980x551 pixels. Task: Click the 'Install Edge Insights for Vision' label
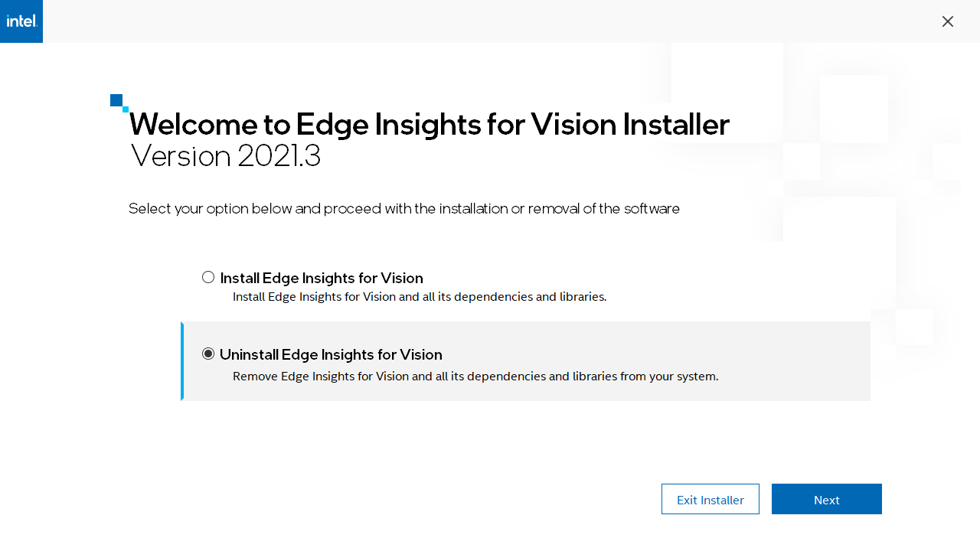coord(322,278)
